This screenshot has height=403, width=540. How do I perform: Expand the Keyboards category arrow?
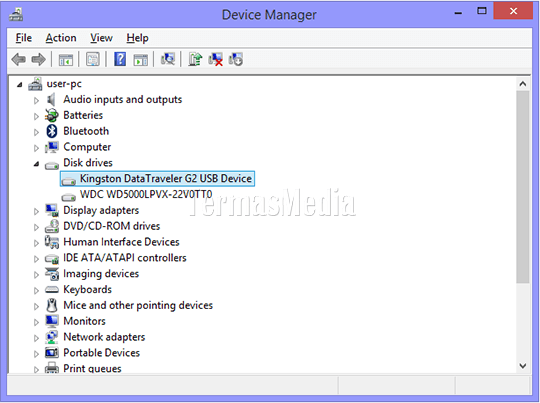pyautogui.click(x=36, y=290)
